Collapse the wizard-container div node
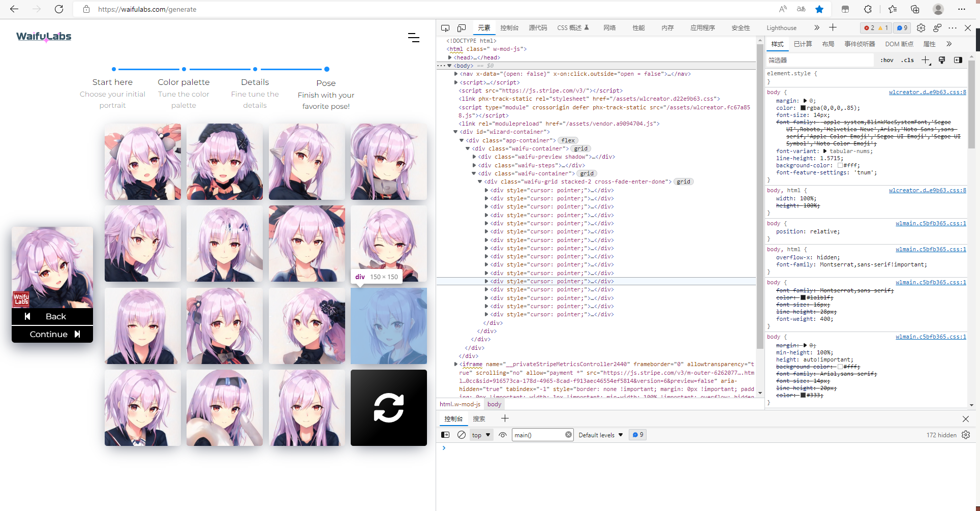The image size is (980, 511). 455,132
